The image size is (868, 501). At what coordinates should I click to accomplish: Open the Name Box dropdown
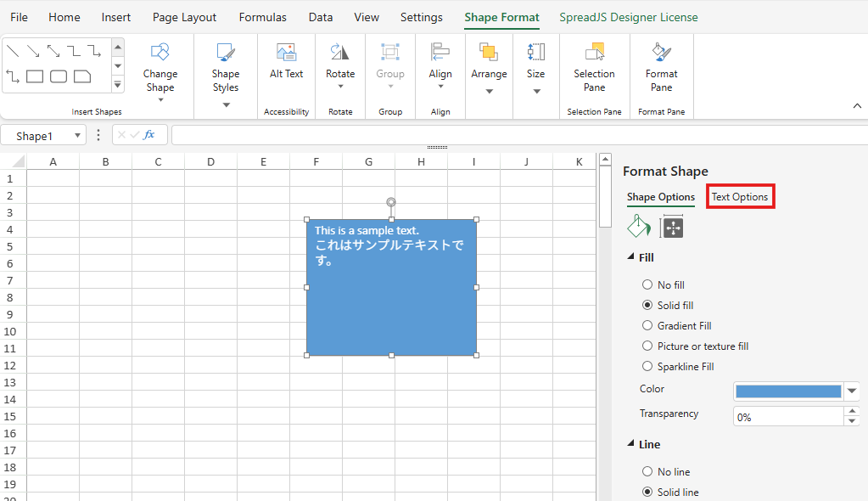77,135
